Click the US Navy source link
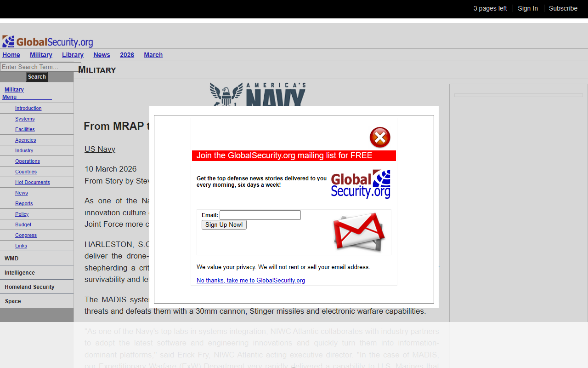Screen dimensions: 588x368 100,149
